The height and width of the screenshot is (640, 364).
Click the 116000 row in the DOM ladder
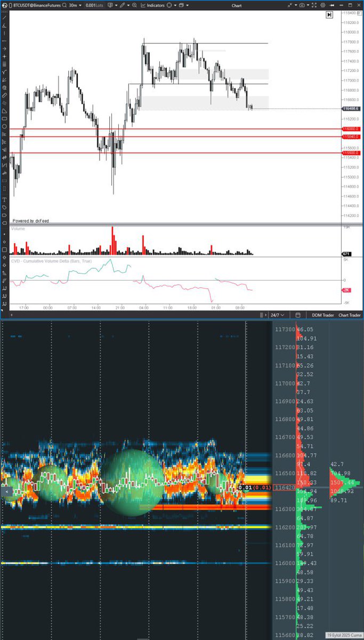pyautogui.click(x=285, y=563)
